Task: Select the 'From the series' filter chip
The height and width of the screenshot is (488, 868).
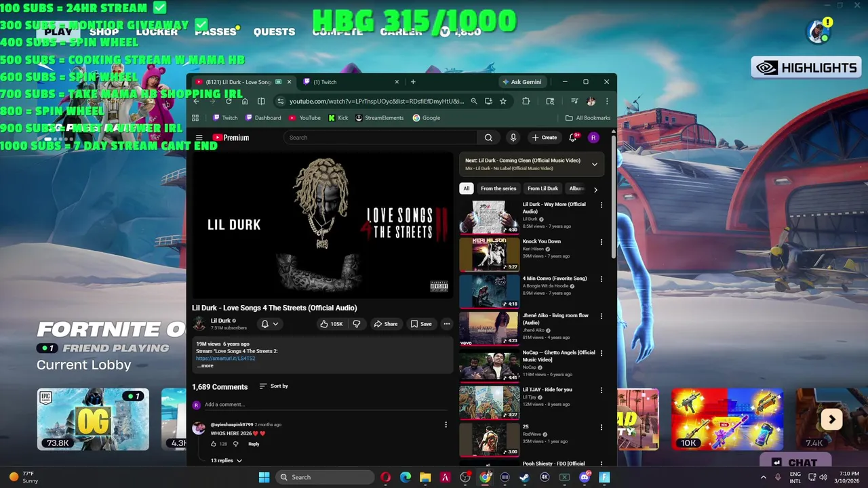Action: 498,188
